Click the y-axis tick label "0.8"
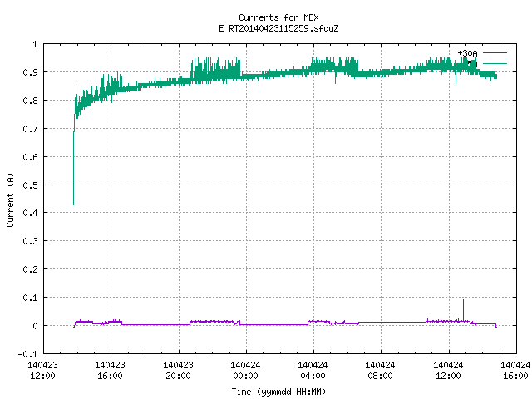This screenshot has width=532, height=399. (x=30, y=101)
